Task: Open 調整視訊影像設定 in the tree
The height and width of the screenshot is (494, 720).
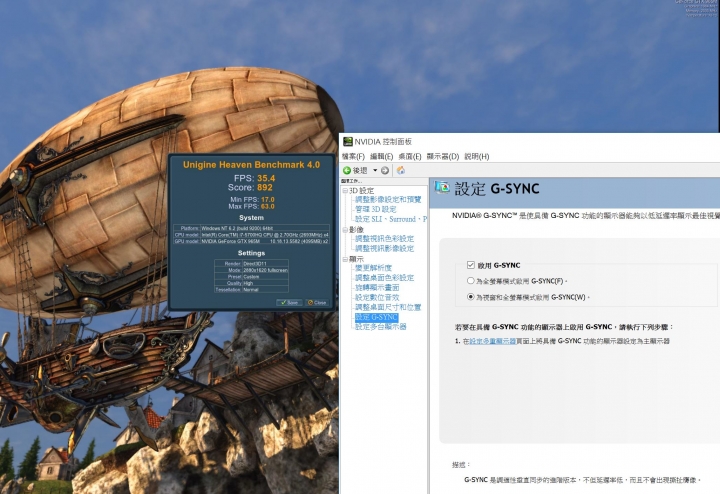Action: tap(384, 248)
